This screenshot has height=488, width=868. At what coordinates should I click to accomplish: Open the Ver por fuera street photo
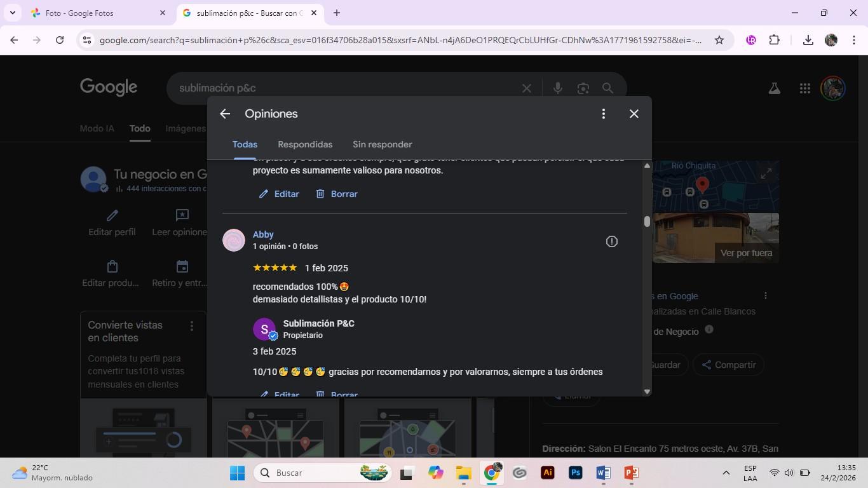715,238
